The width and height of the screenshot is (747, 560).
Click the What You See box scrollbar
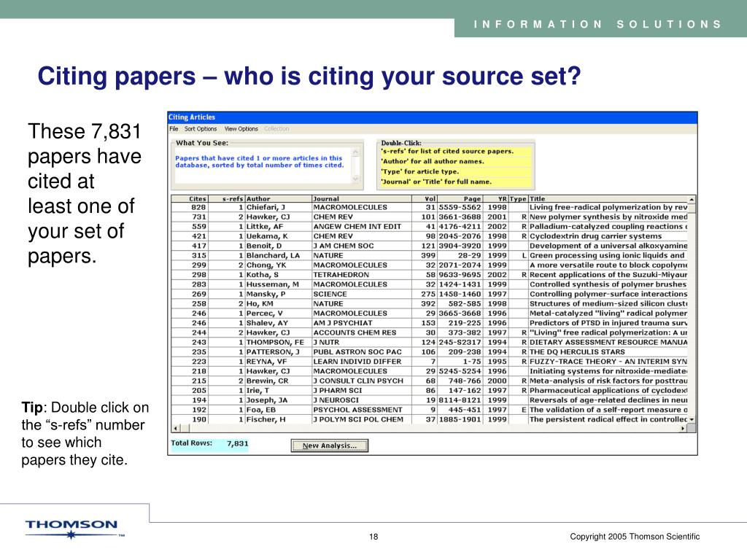[x=355, y=166]
